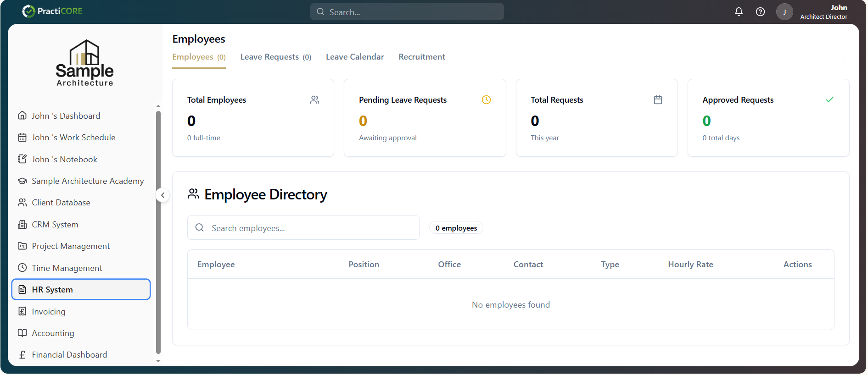Click the 'No employees found' message

(x=511, y=305)
